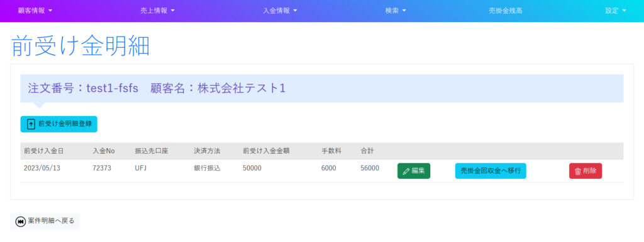Click the 50000 amount cell
This screenshot has width=644, height=242.
click(252, 168)
